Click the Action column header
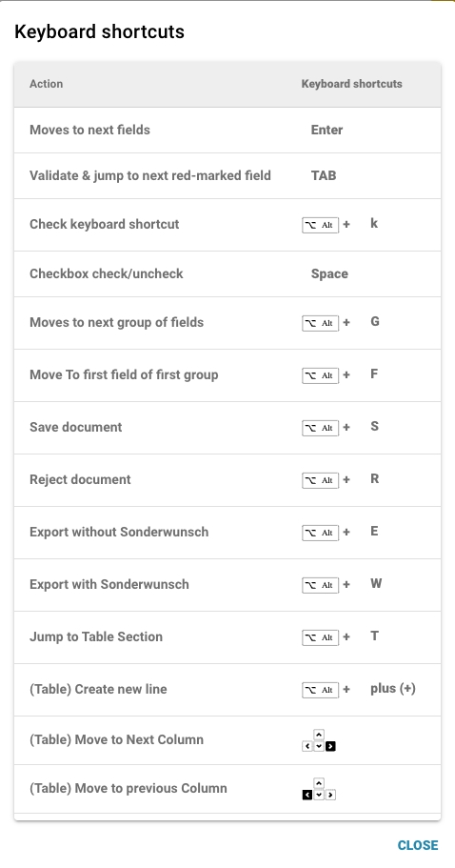The image size is (455, 868). coord(46,84)
